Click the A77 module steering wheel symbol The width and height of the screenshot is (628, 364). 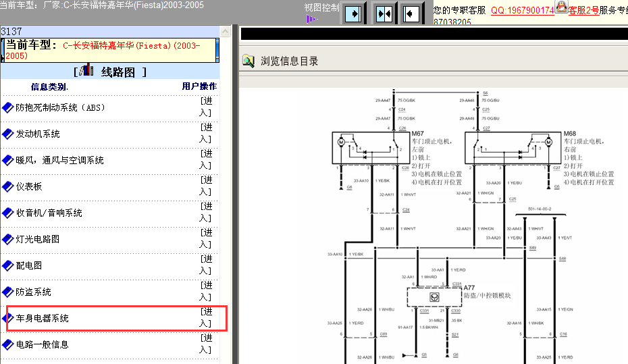(x=435, y=297)
